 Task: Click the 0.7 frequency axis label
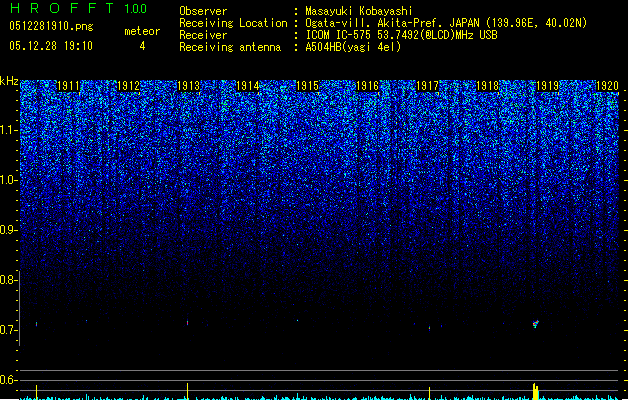point(8,330)
